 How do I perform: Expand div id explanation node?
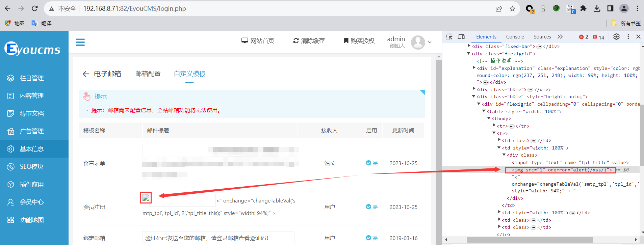[474, 68]
